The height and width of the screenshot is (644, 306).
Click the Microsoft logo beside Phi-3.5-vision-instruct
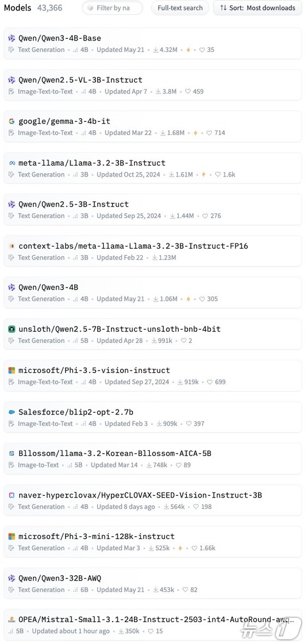click(x=11, y=371)
